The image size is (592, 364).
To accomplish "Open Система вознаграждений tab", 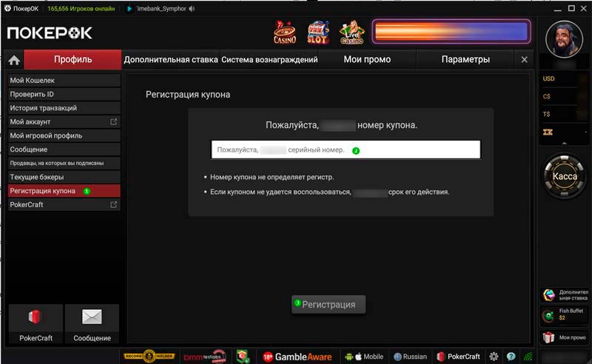I will [x=269, y=59].
